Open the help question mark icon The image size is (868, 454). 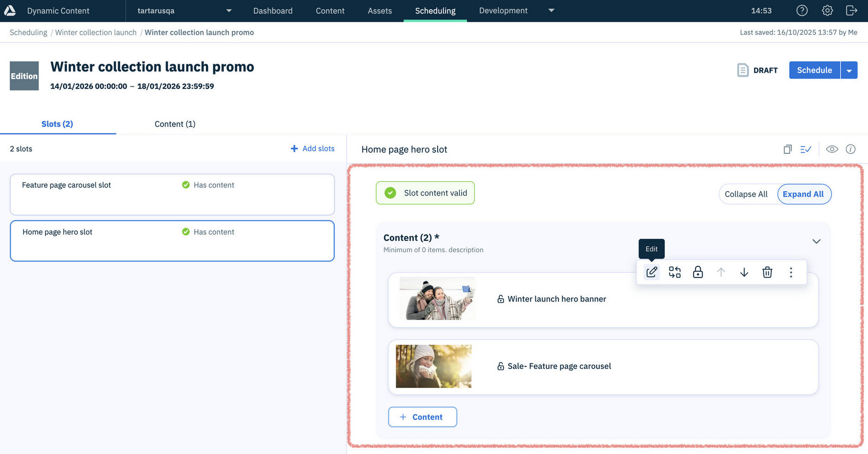[802, 10]
